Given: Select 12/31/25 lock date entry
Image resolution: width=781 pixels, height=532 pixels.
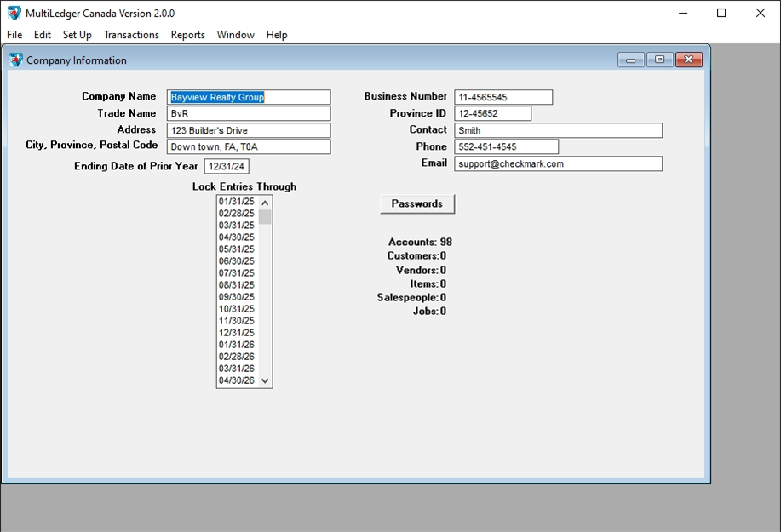Looking at the screenshot, I should pos(237,333).
